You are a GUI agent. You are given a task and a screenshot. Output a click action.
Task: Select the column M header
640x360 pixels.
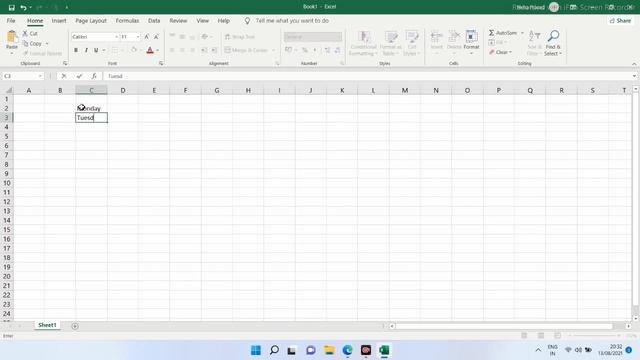pos(404,90)
